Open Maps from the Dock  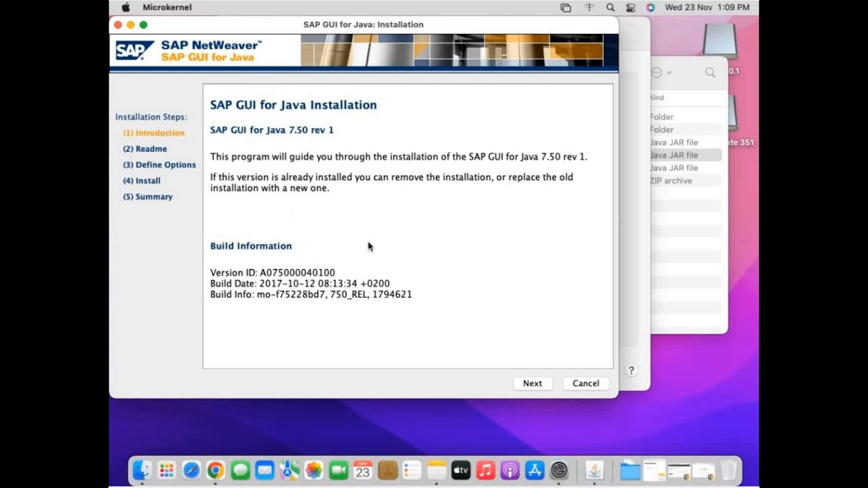pyautogui.click(x=290, y=470)
